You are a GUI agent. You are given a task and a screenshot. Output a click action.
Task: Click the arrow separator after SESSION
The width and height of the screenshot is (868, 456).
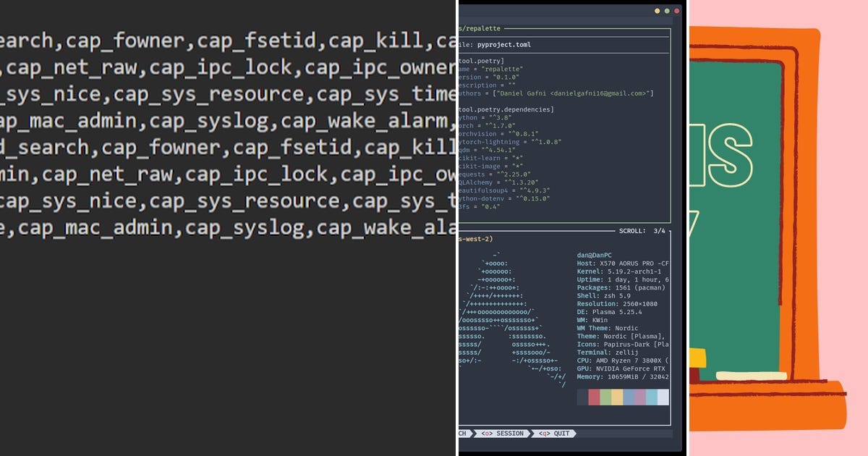[x=530, y=434]
